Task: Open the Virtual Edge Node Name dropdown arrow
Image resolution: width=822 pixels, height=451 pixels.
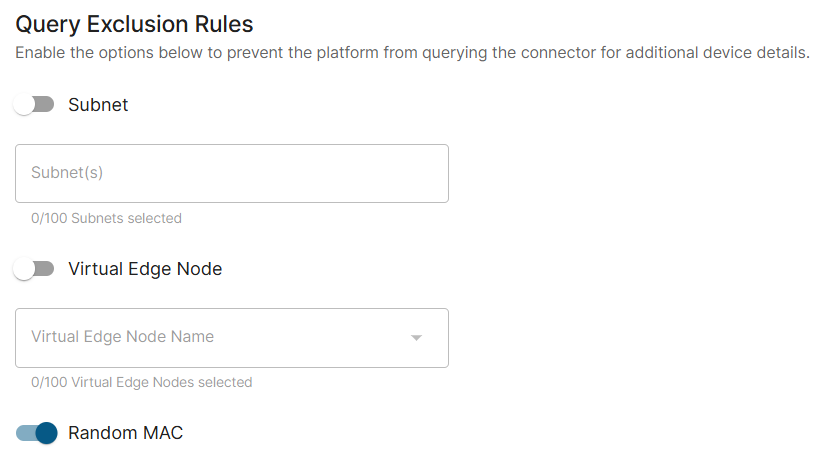Action: coord(416,338)
